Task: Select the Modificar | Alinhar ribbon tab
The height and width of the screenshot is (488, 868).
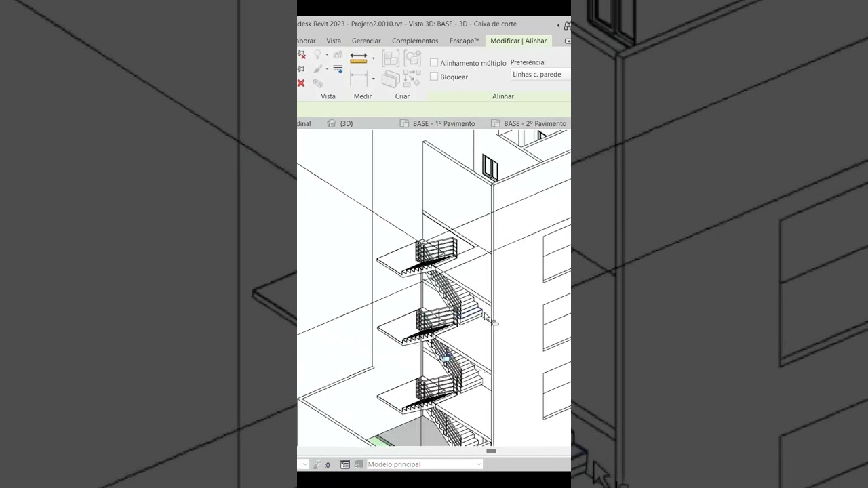Action: [x=518, y=41]
